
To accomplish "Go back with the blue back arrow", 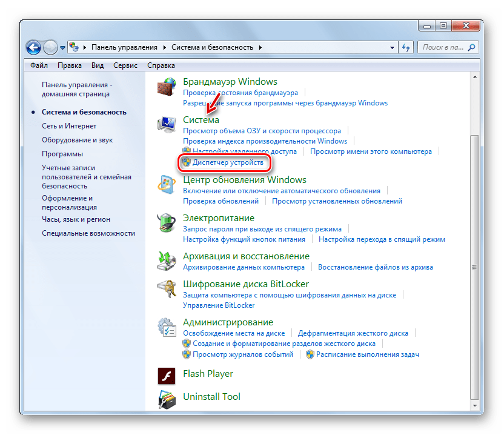I will tap(33, 48).
